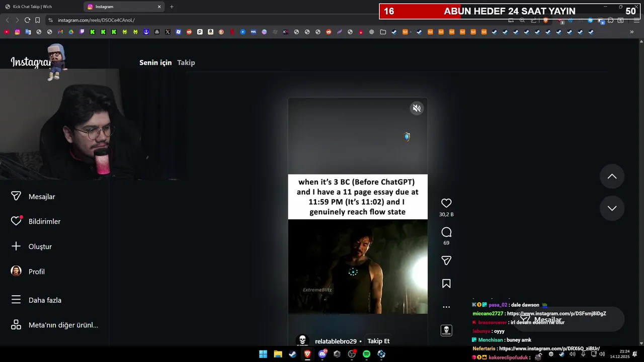Go to previous reel with up arrow

click(x=612, y=176)
